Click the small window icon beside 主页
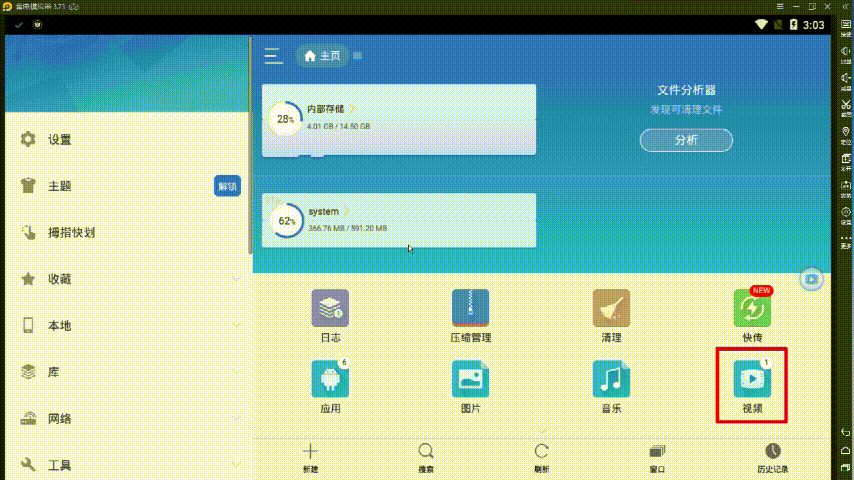Image resolution: width=854 pixels, height=480 pixels. pos(357,56)
